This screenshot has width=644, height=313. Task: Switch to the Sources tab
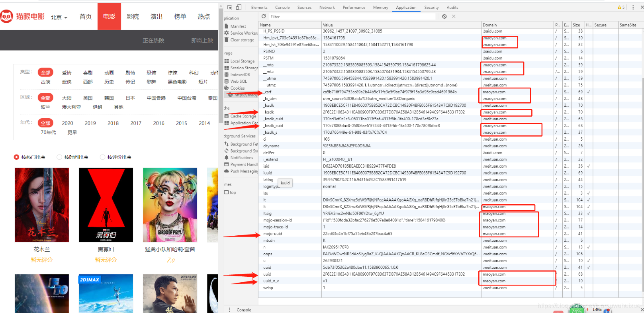304,8
